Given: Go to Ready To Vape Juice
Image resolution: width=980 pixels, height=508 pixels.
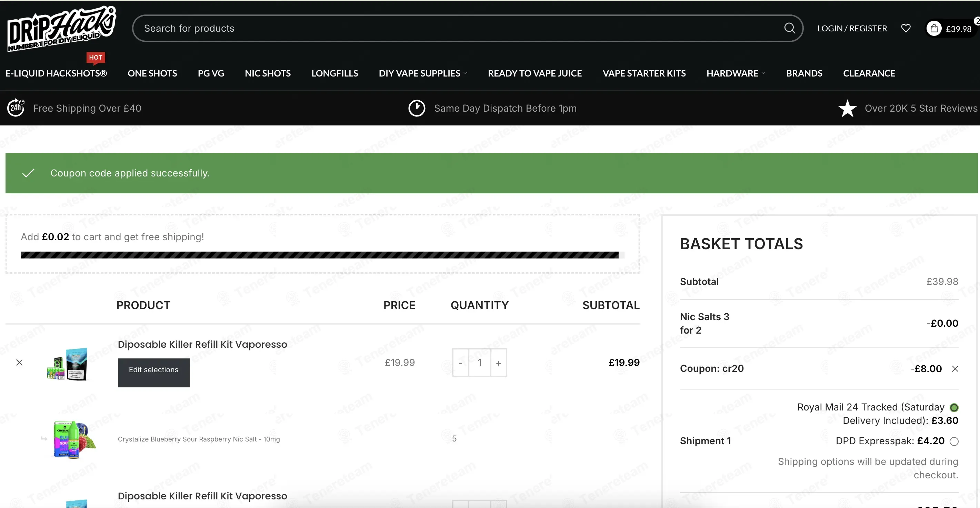Looking at the screenshot, I should (535, 73).
